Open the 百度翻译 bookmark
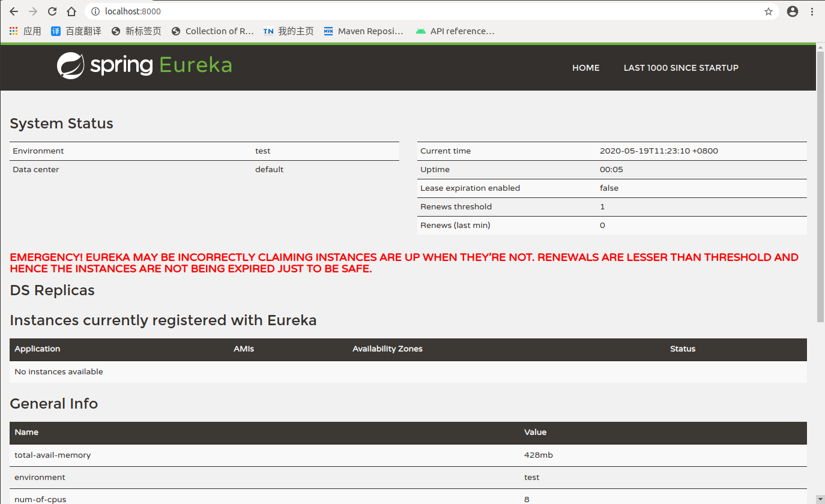 coord(76,31)
